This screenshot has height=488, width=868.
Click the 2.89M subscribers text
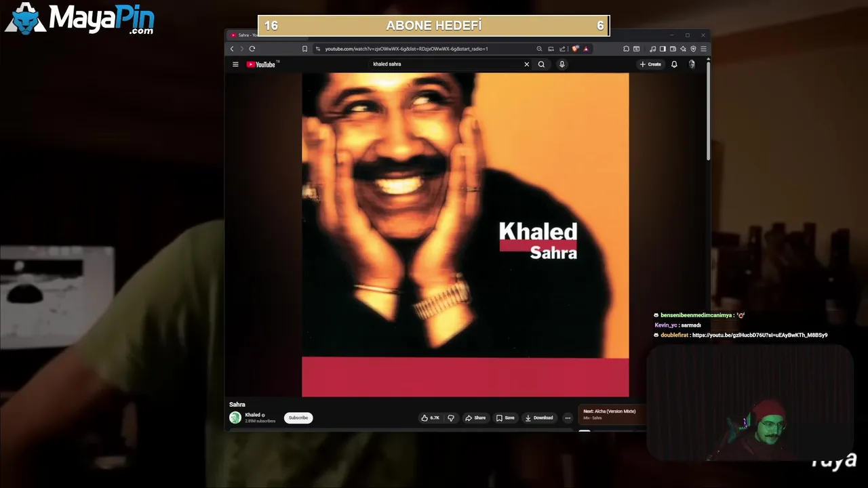tap(260, 421)
